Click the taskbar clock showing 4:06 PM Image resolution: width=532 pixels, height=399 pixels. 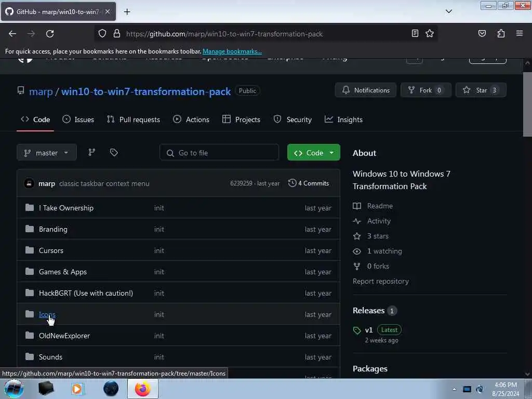tap(506, 389)
